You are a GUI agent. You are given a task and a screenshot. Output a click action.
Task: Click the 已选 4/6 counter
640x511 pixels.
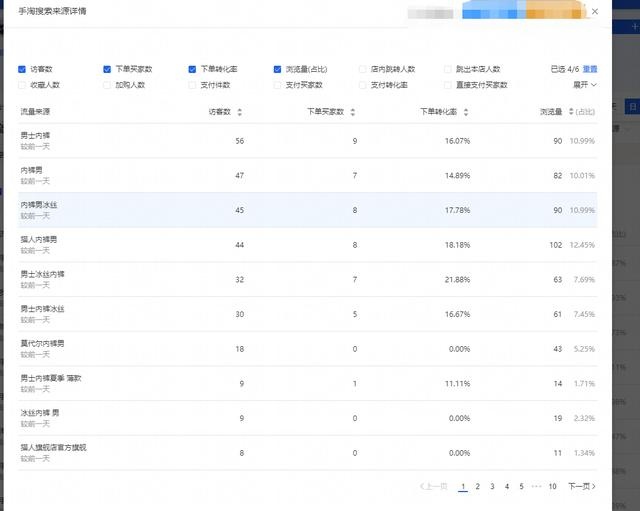565,69
